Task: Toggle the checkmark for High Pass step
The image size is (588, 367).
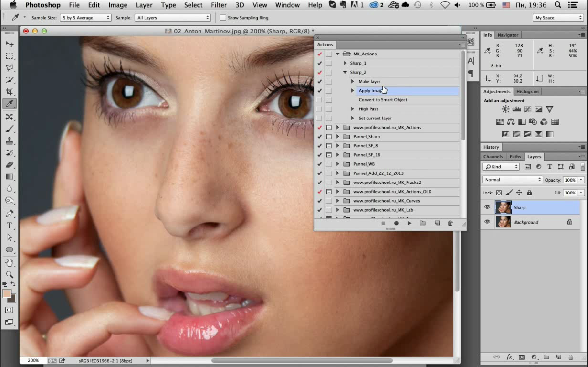Action: point(319,109)
